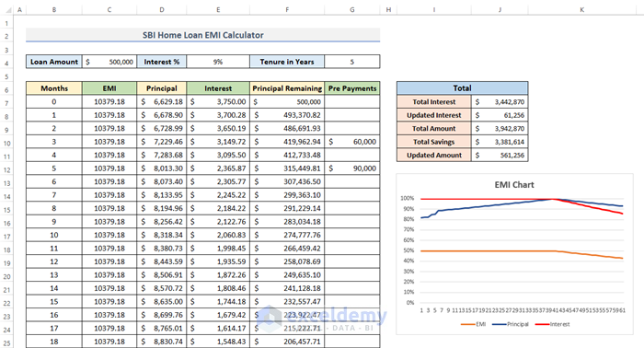Screen dimensions: 644x348
Task: Select principal cell showing 8,506.91
Action: (161, 275)
